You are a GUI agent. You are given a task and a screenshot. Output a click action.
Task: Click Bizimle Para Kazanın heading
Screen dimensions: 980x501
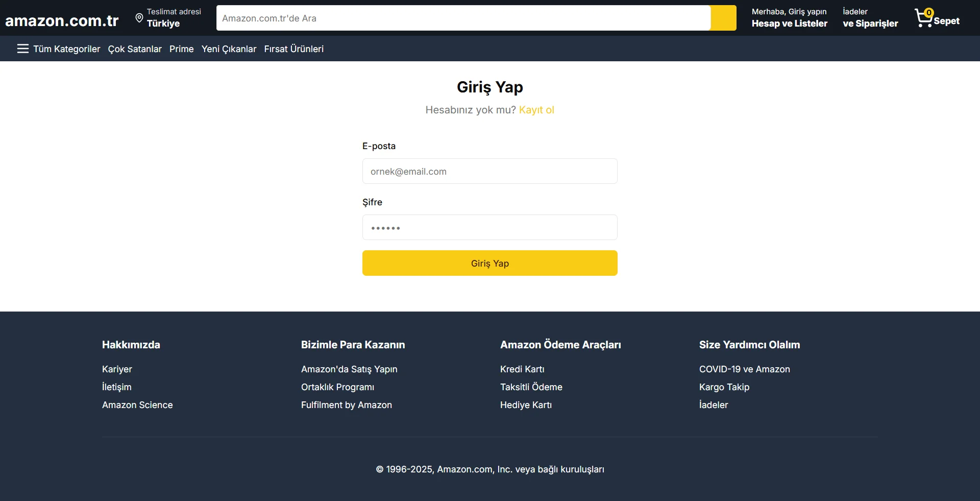point(353,345)
